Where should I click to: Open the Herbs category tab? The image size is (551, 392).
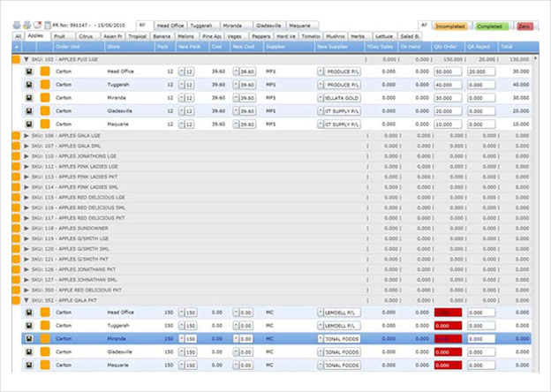coord(360,36)
